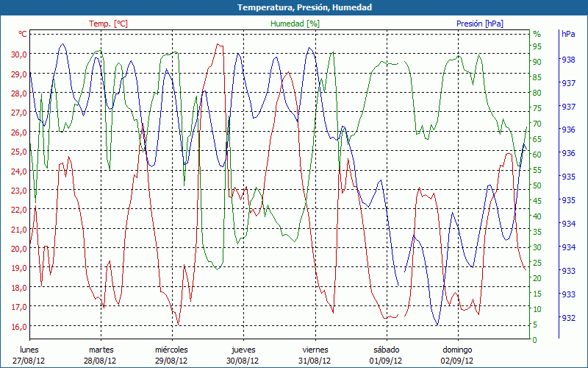The height and width of the screenshot is (368, 588).
Task: Click the 95 tick on humidity axis
Action: click(x=537, y=46)
